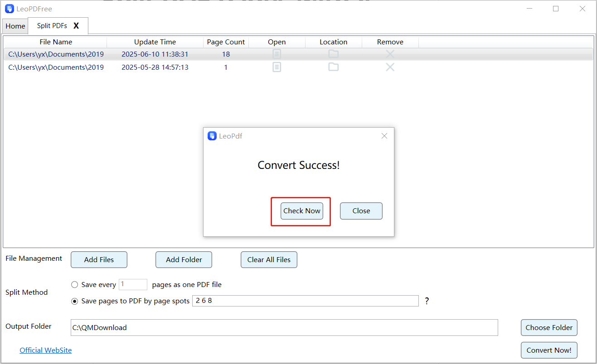Switch to the Home tab
597x364 pixels.
tap(15, 26)
